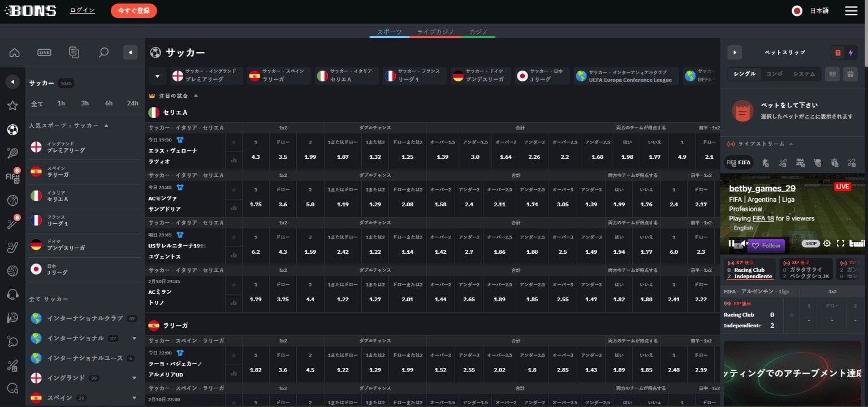The width and height of the screenshot is (868, 407).
Task: Open the league chips dropdown arrow
Action: click(157, 76)
